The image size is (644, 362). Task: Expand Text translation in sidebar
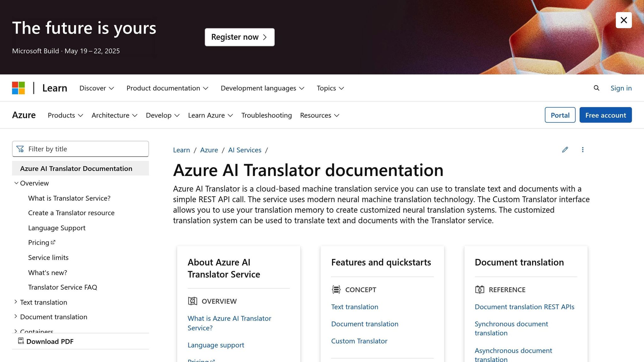(16, 302)
